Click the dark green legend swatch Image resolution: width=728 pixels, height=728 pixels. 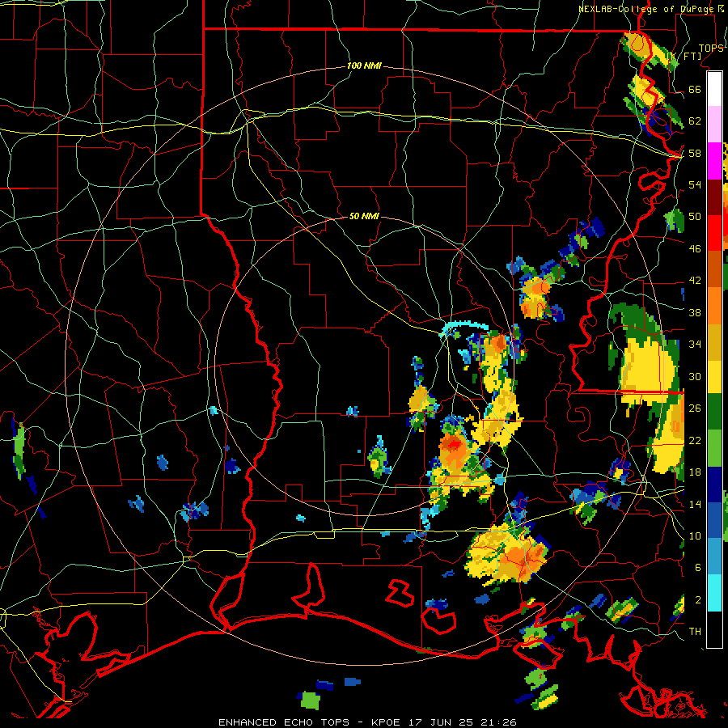coord(714,412)
